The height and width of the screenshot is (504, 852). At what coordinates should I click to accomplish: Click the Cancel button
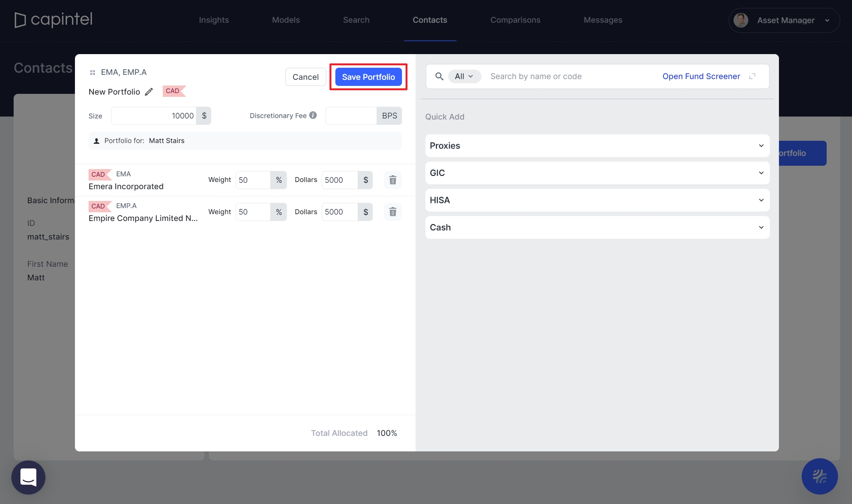(x=305, y=77)
